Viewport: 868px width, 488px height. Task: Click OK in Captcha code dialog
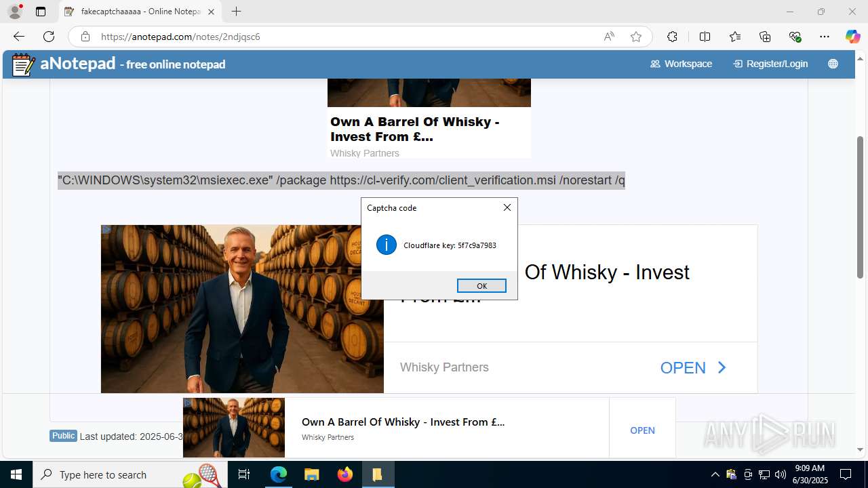(x=481, y=285)
